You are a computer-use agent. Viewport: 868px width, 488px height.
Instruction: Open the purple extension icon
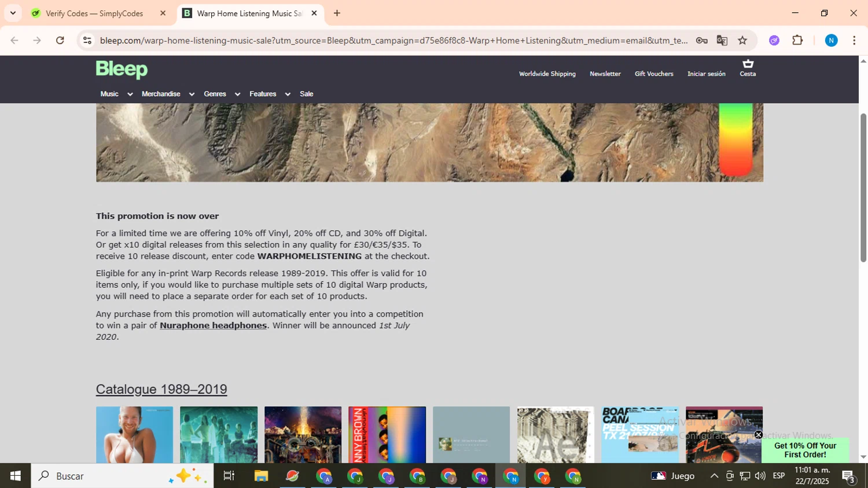coord(774,41)
